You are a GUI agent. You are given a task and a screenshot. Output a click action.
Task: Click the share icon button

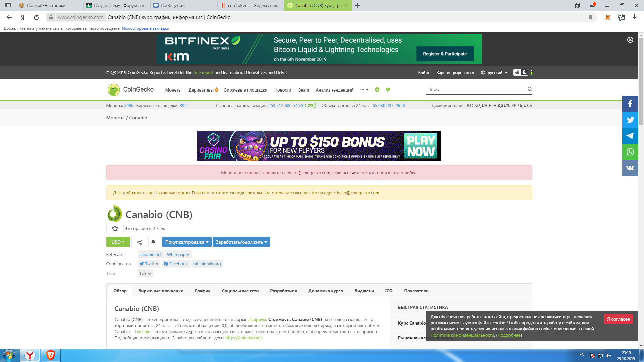pos(139,242)
